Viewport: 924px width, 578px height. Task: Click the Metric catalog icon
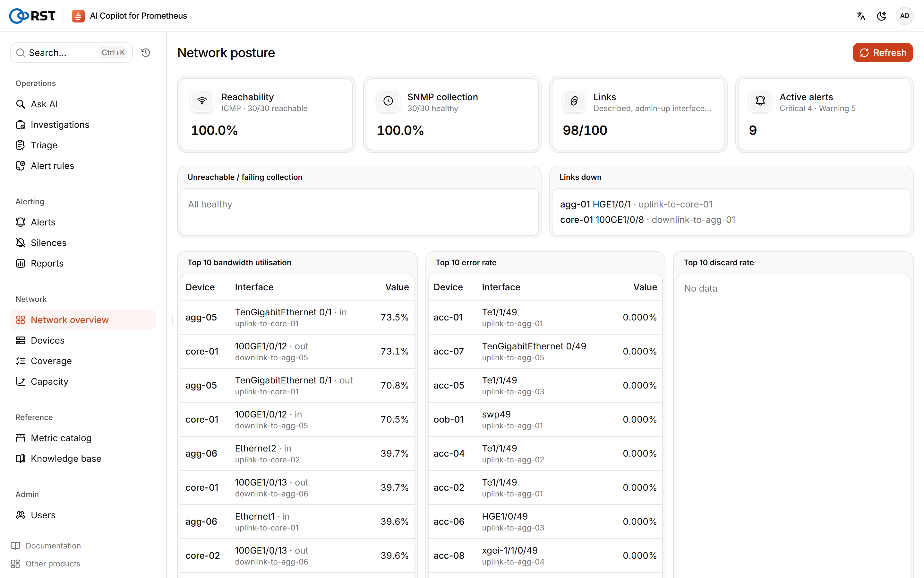pyautogui.click(x=21, y=438)
